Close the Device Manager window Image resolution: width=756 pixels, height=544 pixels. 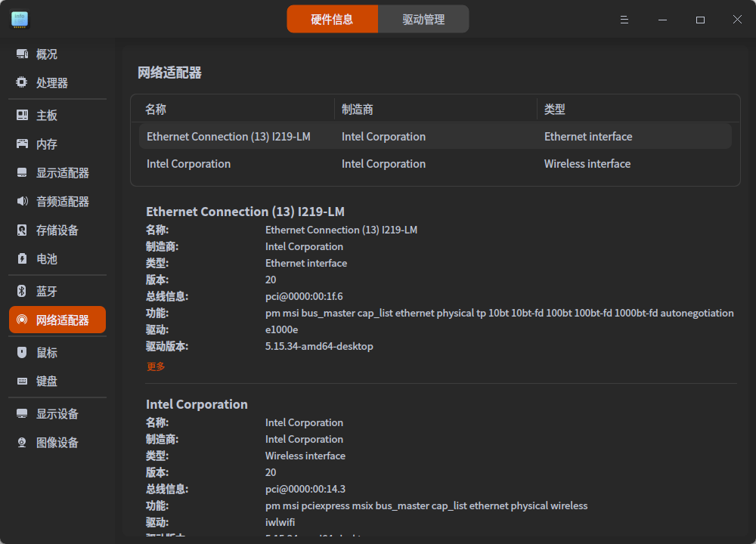[x=737, y=20]
